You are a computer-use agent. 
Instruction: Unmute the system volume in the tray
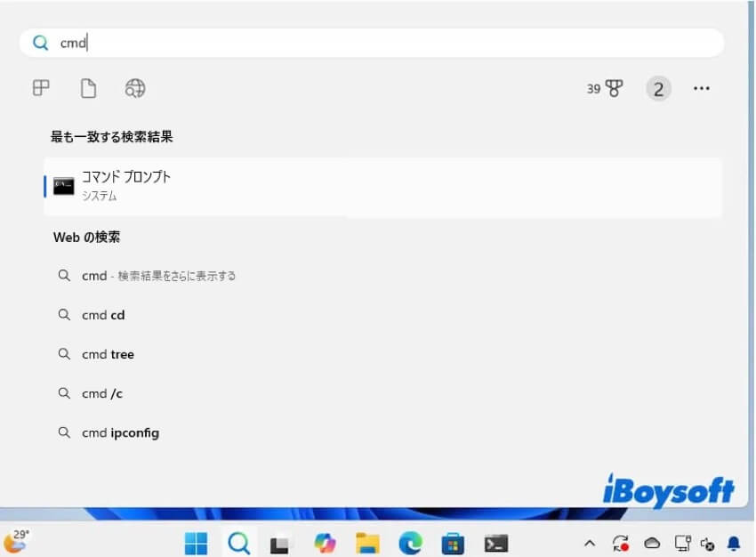708,542
